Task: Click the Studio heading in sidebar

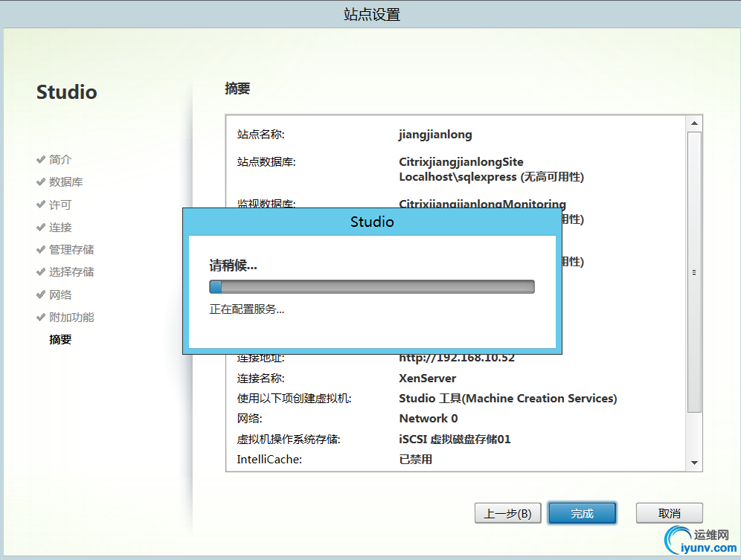Action: point(67,92)
